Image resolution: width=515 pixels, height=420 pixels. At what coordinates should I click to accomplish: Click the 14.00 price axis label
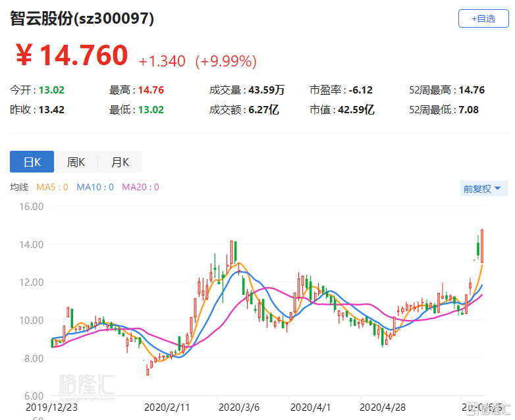[x=31, y=245]
